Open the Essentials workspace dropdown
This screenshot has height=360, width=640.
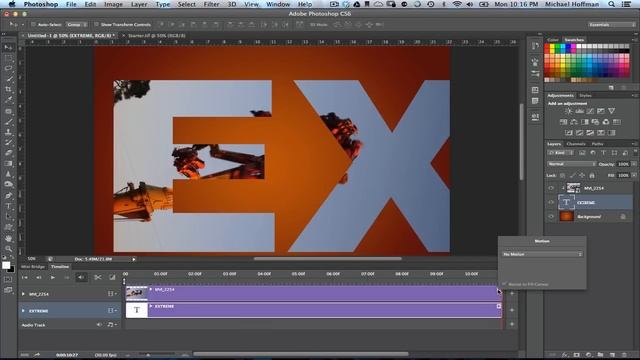(x=611, y=24)
